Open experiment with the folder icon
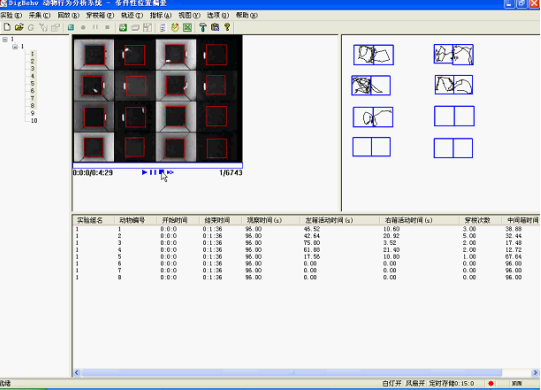 click(x=19, y=27)
